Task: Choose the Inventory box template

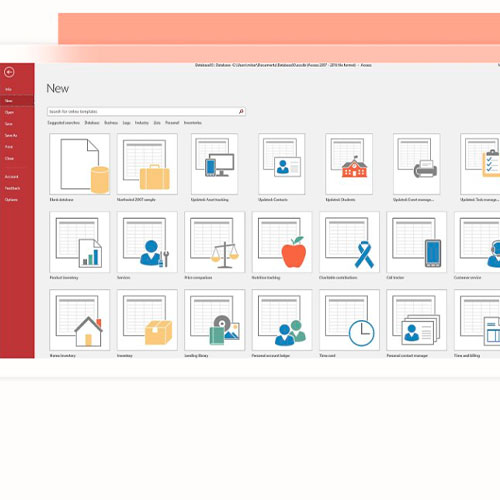Action: point(147,320)
